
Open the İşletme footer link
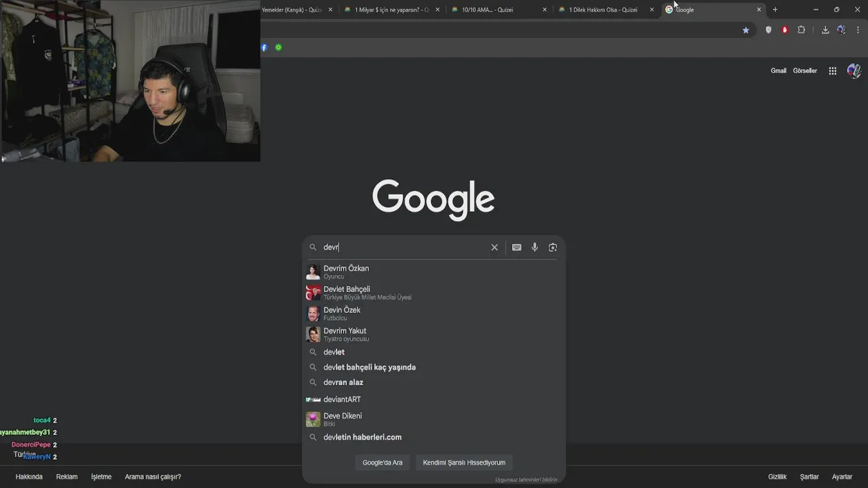101,476
